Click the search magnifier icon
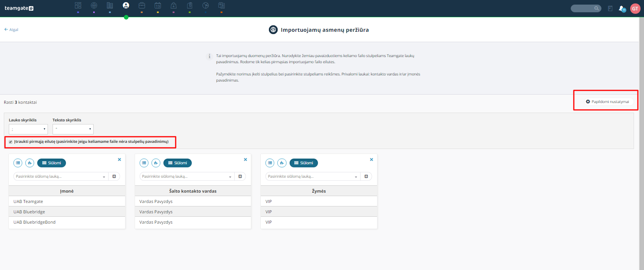Viewport: 644px width, 270px height. [596, 8]
